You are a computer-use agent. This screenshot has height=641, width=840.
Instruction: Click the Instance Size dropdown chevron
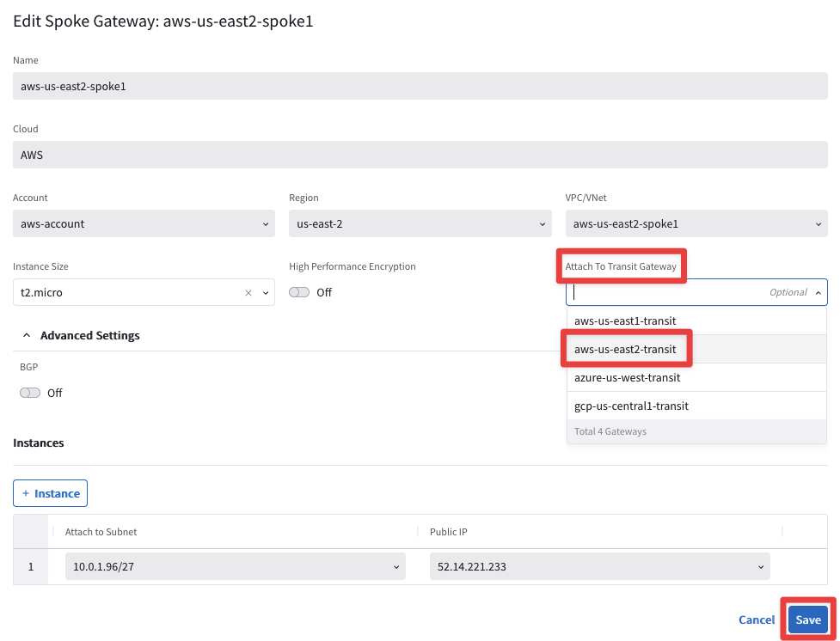266,293
